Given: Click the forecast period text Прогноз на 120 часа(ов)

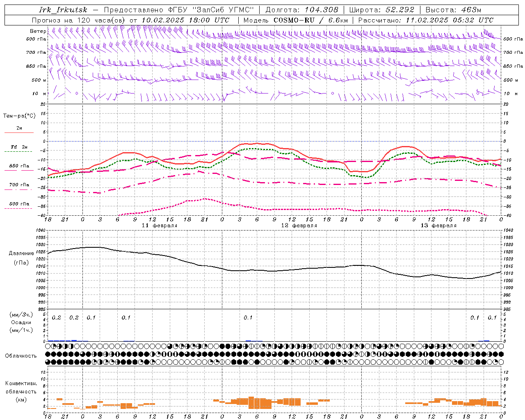Looking at the screenshot, I should coord(79,20).
